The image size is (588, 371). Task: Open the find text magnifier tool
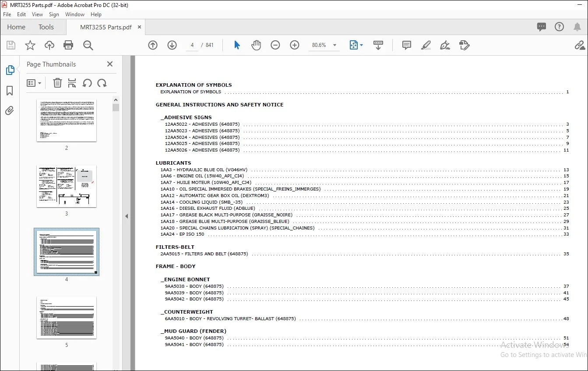click(88, 45)
